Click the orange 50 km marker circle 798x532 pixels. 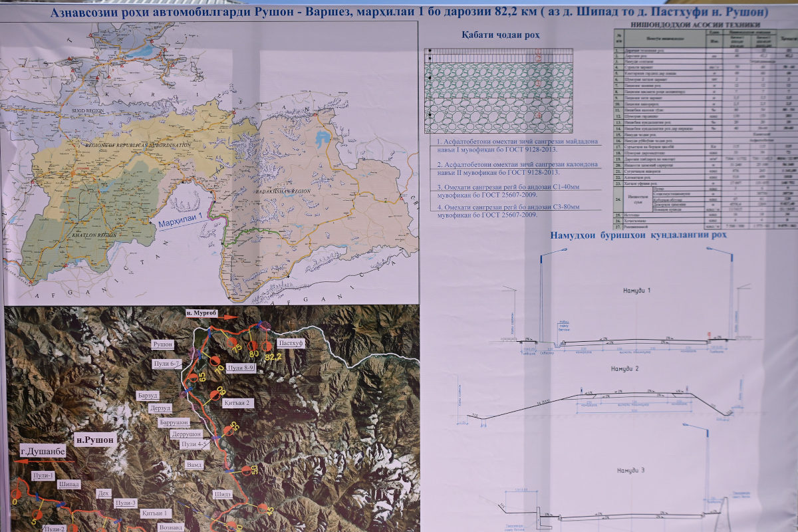[x=245, y=469]
